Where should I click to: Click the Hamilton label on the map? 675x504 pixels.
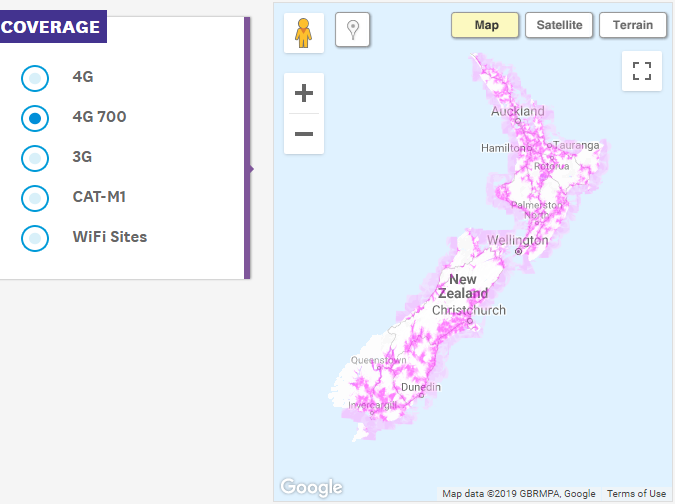504,148
